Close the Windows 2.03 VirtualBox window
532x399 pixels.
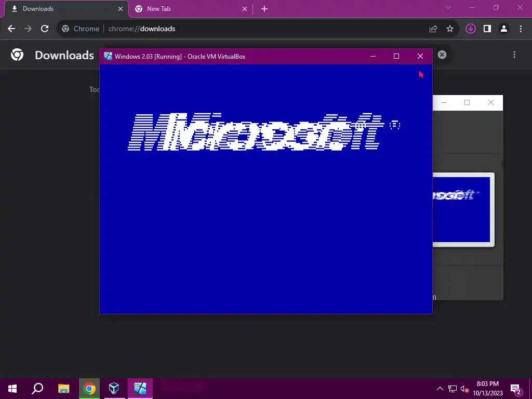[420, 56]
